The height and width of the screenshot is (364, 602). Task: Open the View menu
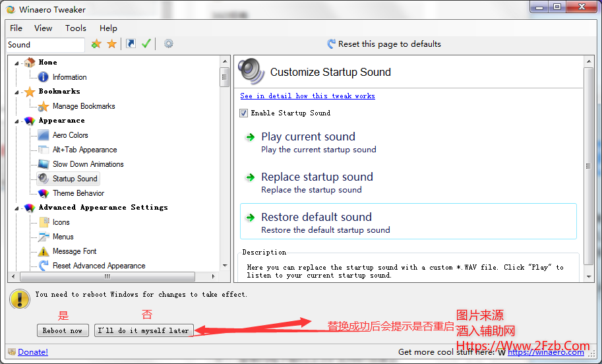(43, 28)
